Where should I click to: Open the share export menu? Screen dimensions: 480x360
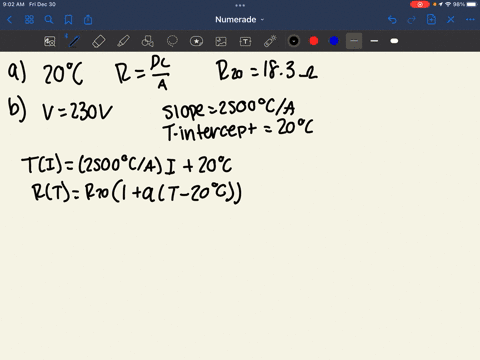point(88,20)
